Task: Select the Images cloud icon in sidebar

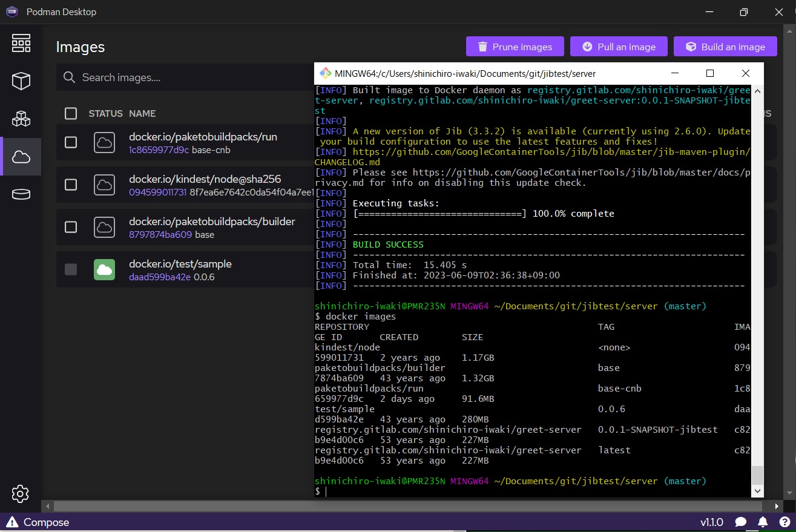Action: [x=21, y=157]
